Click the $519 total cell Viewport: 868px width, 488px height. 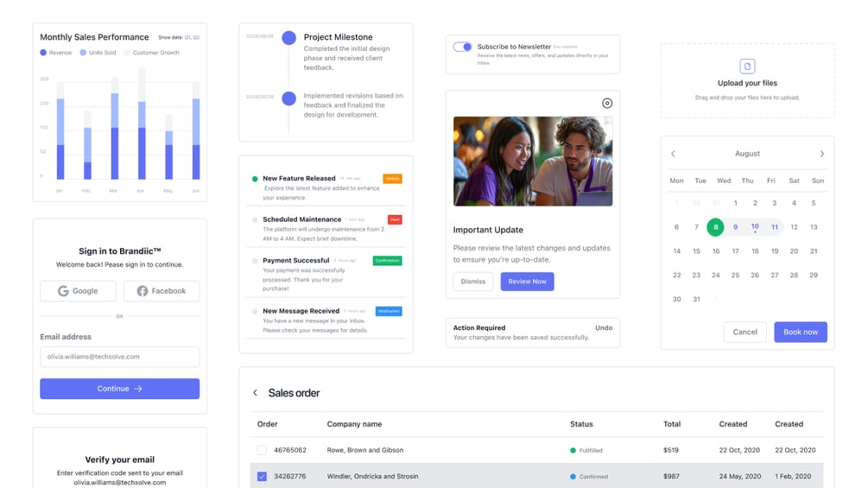coord(671,450)
